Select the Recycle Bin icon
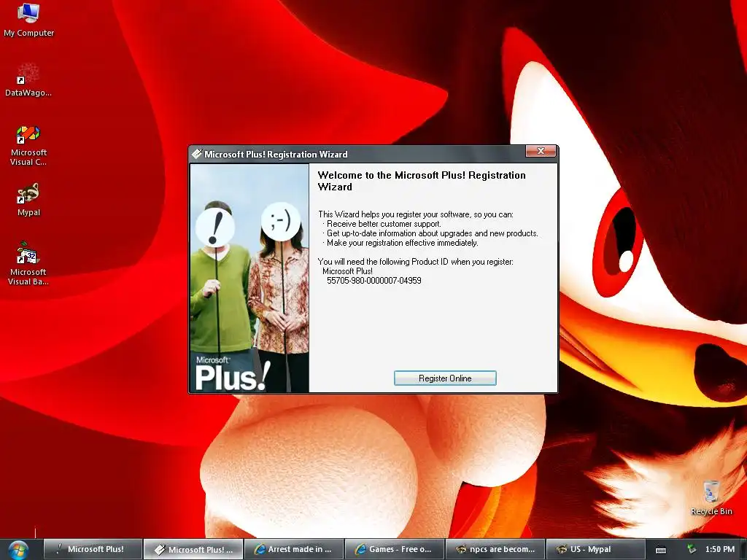This screenshot has width=747, height=560. click(x=711, y=498)
